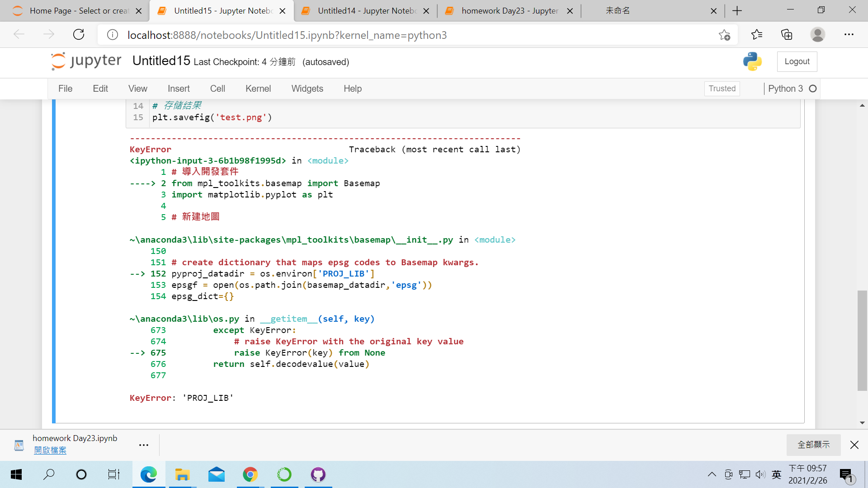Screen dimensions: 868x488
Task: Click the Trusted notebook button
Action: point(722,89)
